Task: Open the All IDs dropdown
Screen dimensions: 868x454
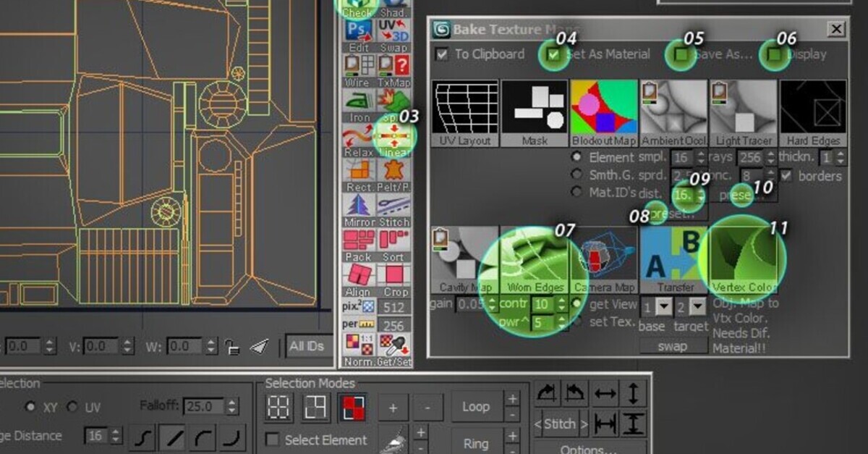Action: 307,347
